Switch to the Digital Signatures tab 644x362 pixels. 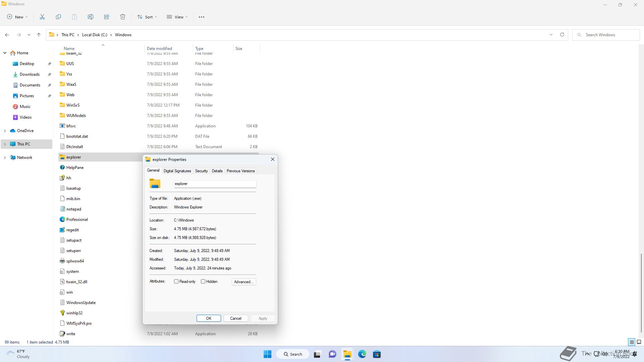[x=177, y=171]
